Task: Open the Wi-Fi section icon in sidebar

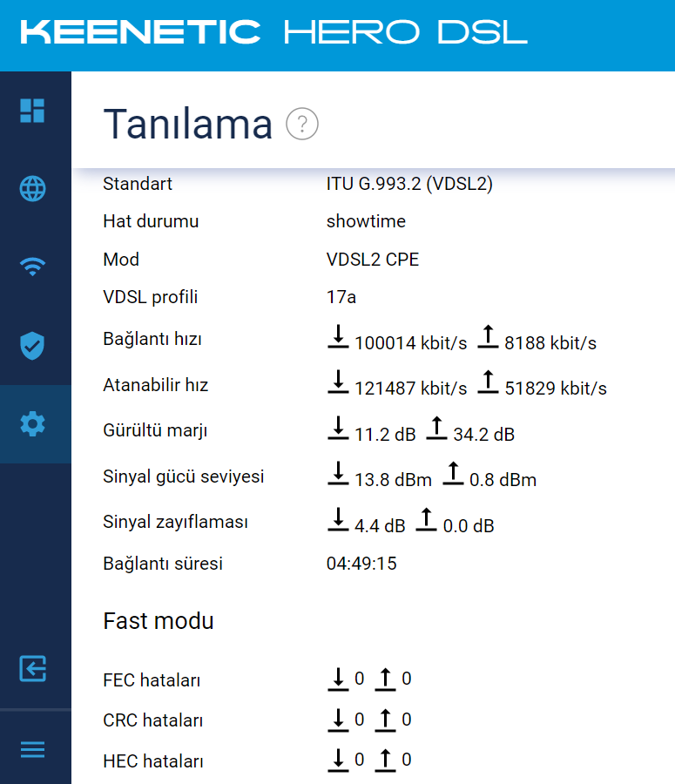Action: pyautogui.click(x=32, y=267)
